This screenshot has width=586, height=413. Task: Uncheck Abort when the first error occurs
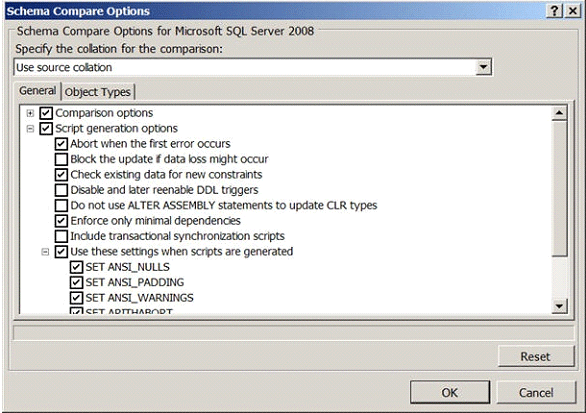(61, 144)
